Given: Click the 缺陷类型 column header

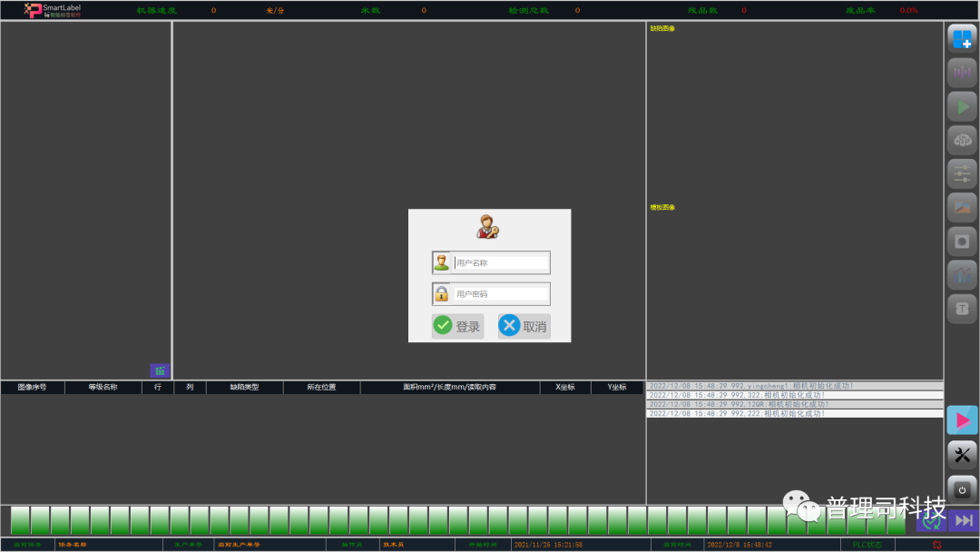Looking at the screenshot, I should (x=244, y=388).
